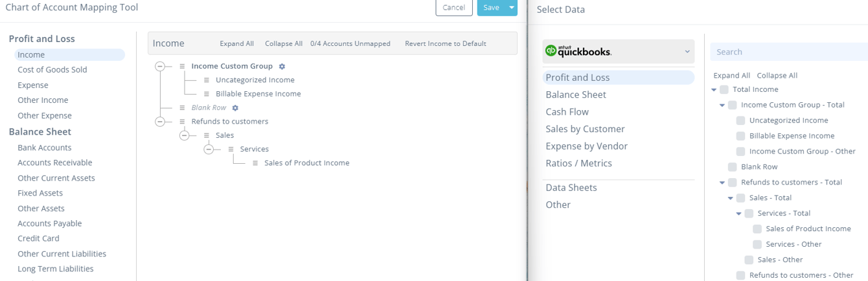Click drag handle for Uncategorized Income row

click(x=207, y=80)
